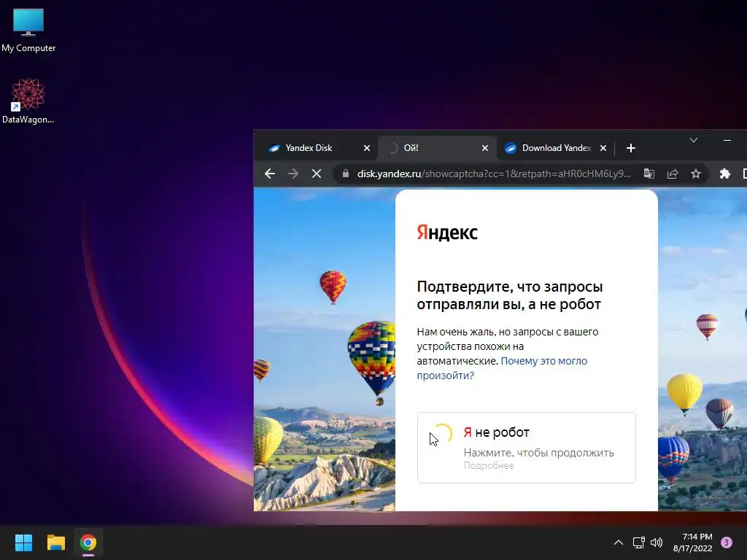
Task: Expand the tab search chevron
Action: (x=694, y=140)
